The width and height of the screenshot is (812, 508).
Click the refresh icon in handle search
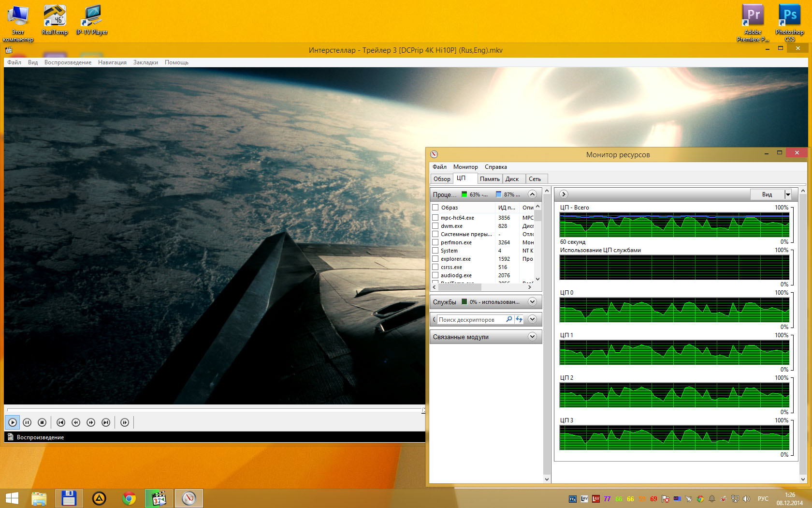click(519, 319)
